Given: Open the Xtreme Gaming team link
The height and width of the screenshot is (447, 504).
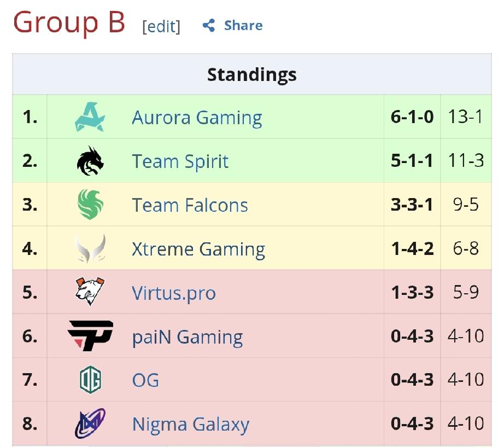Looking at the screenshot, I should [x=198, y=249].
